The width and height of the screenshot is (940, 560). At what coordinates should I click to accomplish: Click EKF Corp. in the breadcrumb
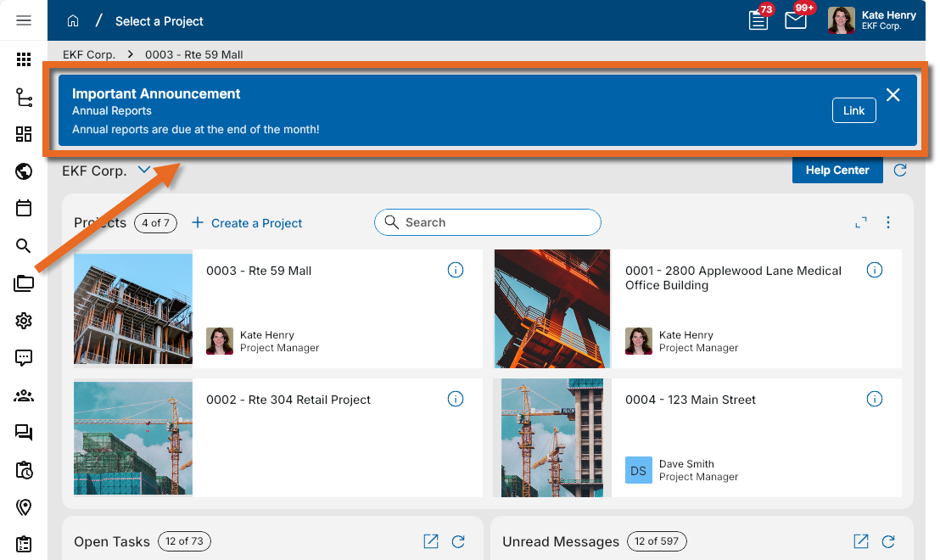(89, 54)
